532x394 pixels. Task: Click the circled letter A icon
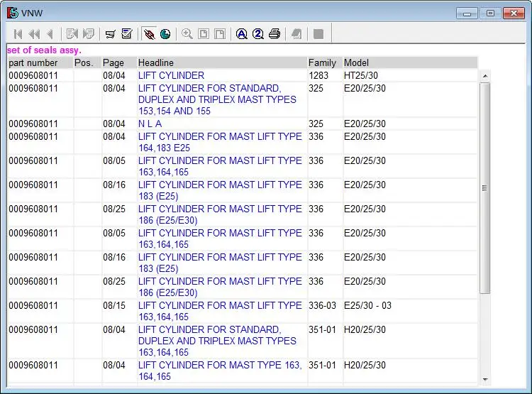(242, 34)
